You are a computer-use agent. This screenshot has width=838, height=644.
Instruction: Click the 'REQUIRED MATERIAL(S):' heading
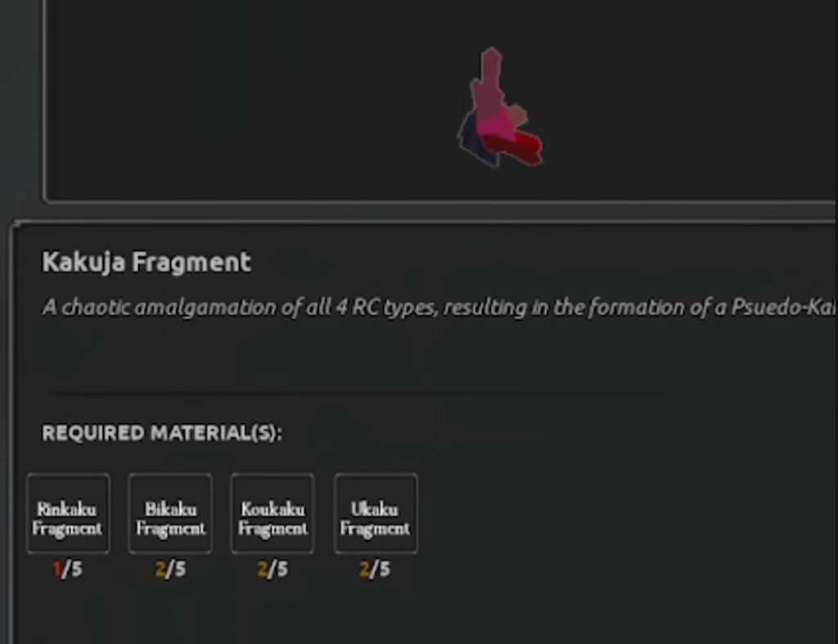coord(162,433)
